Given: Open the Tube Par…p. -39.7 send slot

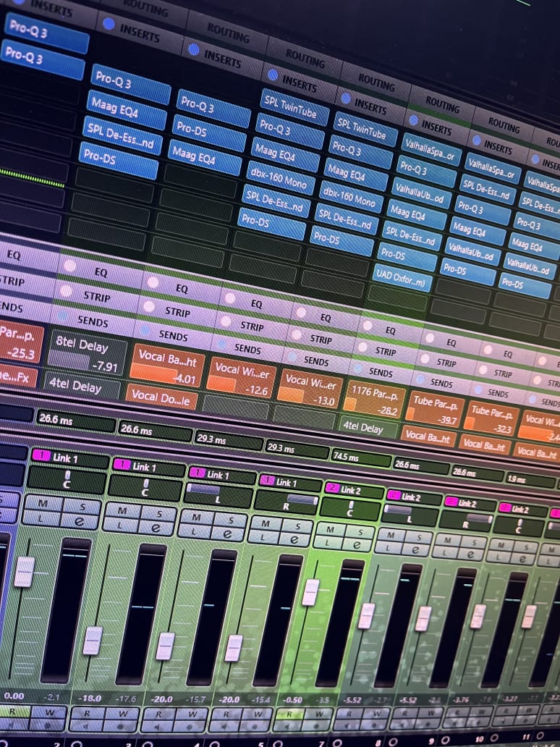Looking at the screenshot, I should point(435,409).
